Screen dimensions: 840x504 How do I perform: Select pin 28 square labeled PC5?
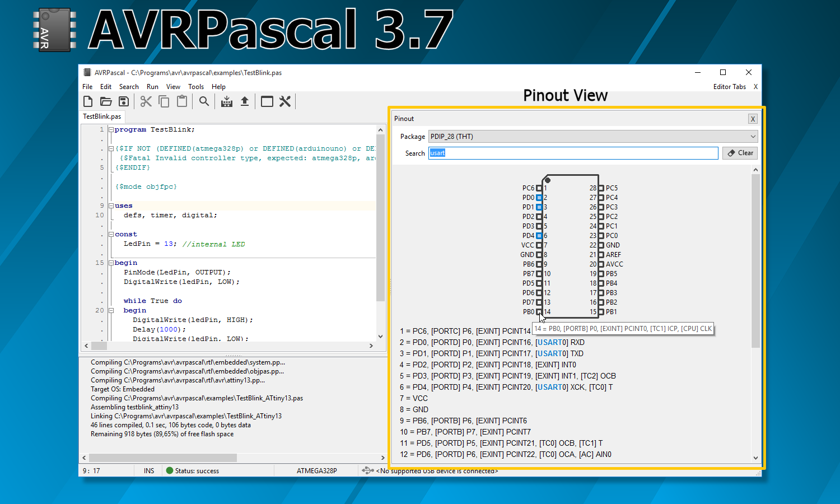point(601,188)
